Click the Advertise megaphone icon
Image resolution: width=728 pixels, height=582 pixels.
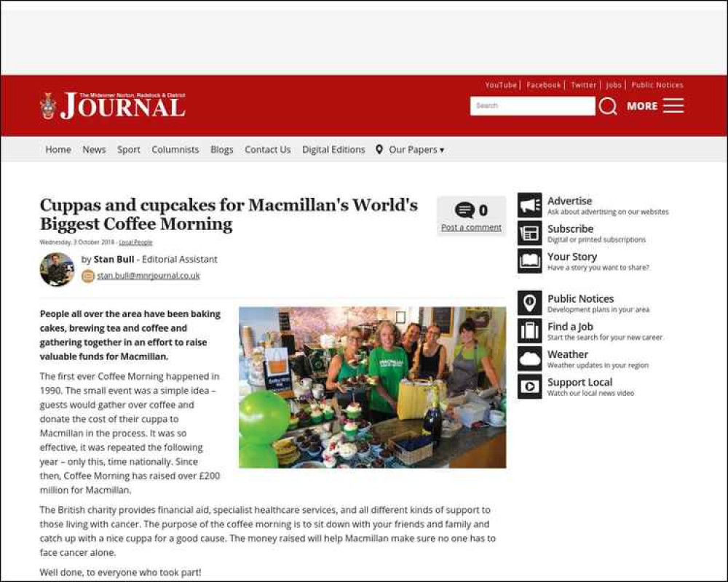coord(530,205)
